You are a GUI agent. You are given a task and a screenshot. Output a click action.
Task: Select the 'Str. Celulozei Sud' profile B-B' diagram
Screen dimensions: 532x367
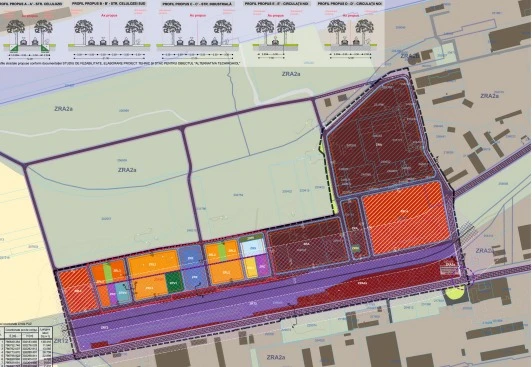109,31
